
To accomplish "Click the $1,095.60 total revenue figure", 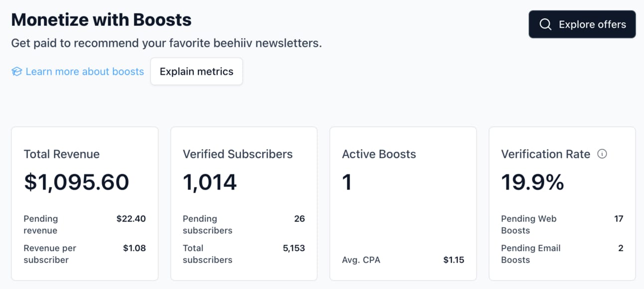I will click(76, 182).
